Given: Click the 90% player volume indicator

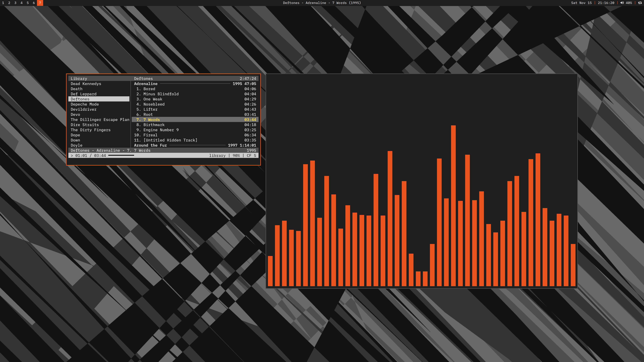Looking at the screenshot, I should tap(236, 155).
